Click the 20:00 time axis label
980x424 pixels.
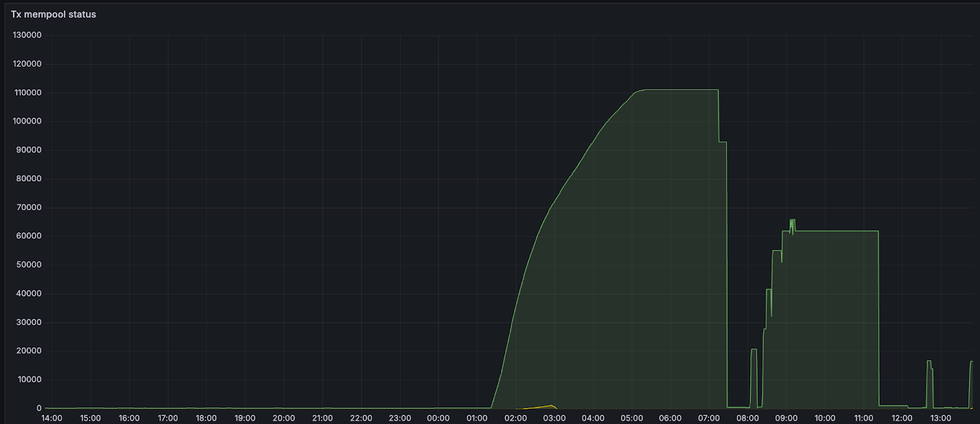coord(284,418)
